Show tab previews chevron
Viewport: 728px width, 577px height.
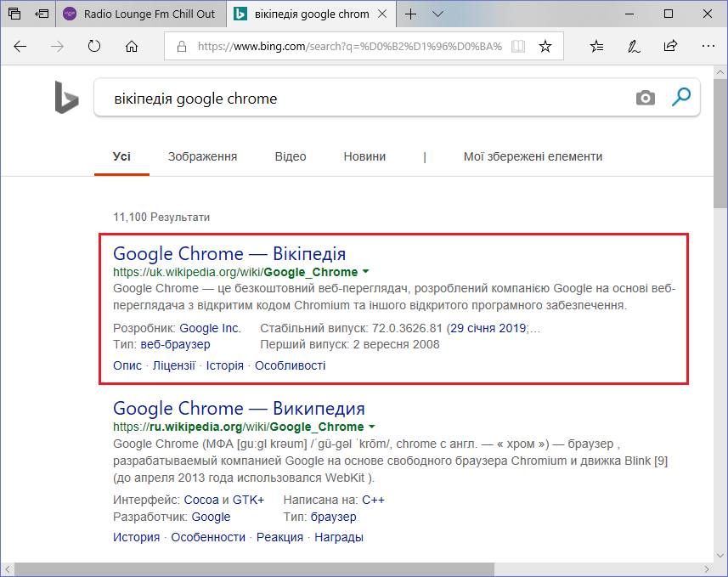(437, 14)
